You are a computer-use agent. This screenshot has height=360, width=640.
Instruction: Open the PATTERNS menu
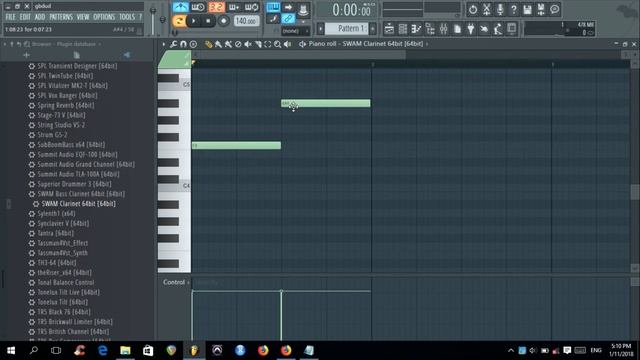click(x=61, y=17)
